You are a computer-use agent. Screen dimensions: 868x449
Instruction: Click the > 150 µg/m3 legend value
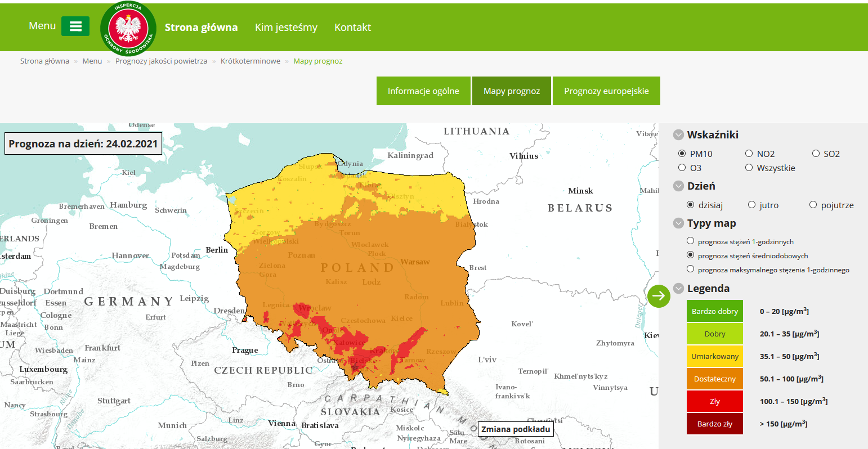(x=784, y=424)
